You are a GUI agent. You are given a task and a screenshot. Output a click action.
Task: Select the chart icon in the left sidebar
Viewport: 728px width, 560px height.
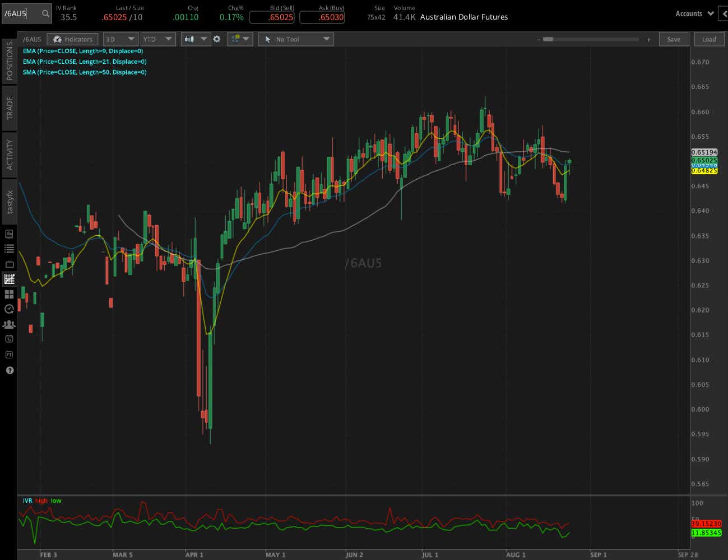8,278
